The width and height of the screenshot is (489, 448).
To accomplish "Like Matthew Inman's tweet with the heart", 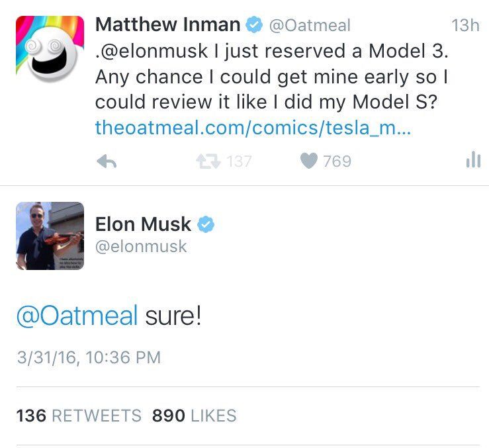I will (x=309, y=161).
